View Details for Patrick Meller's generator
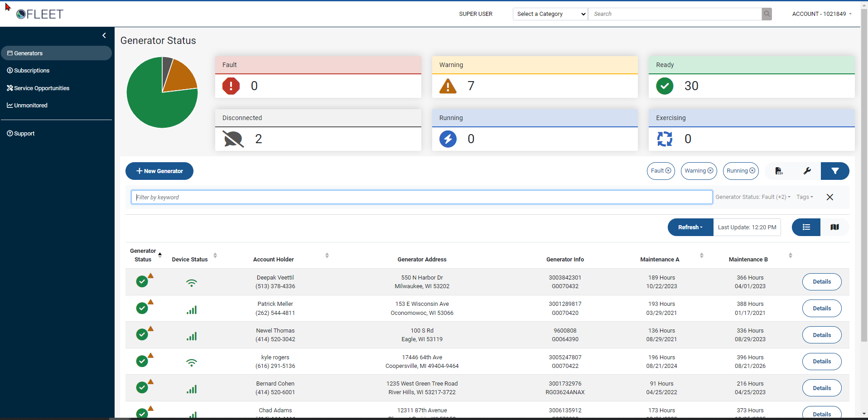 click(821, 308)
